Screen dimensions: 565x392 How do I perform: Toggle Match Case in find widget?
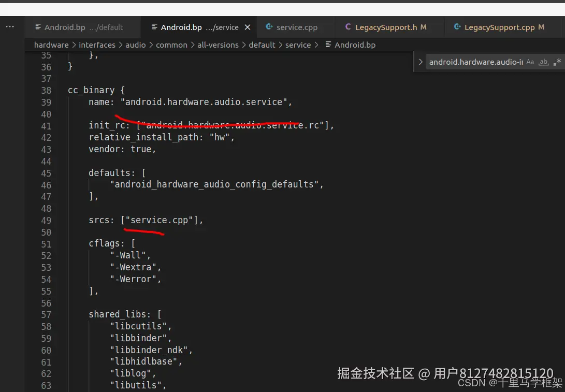click(x=530, y=62)
